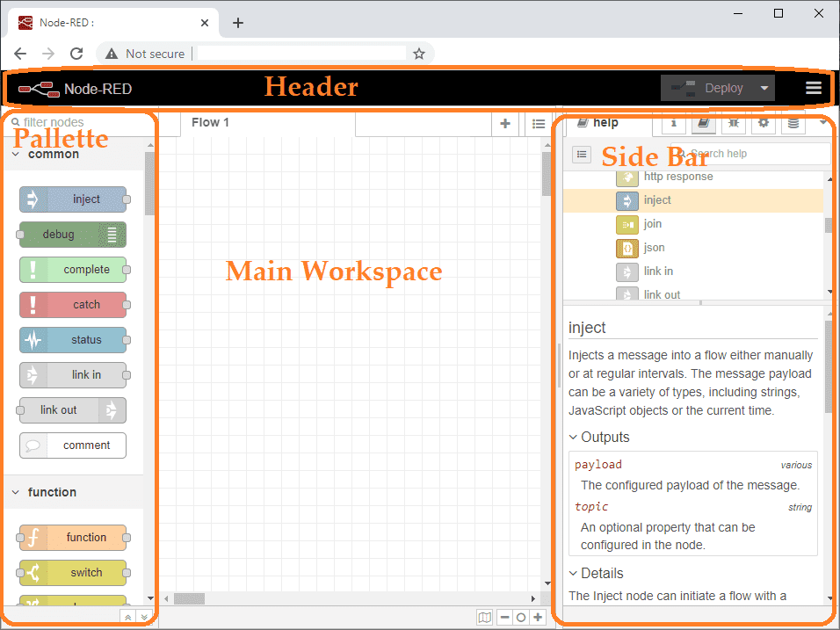This screenshot has height=630, width=840.
Task: Zoom in the workspace with plus button
Action: 538,618
